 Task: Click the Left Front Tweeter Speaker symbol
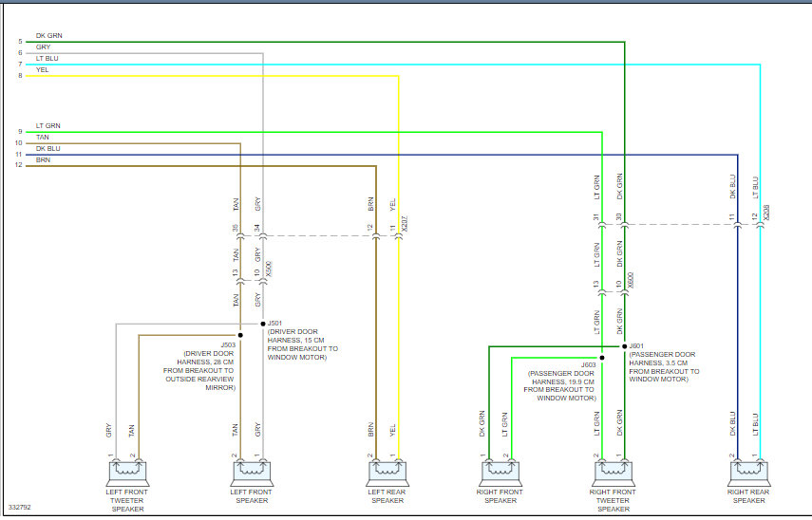click(x=128, y=474)
